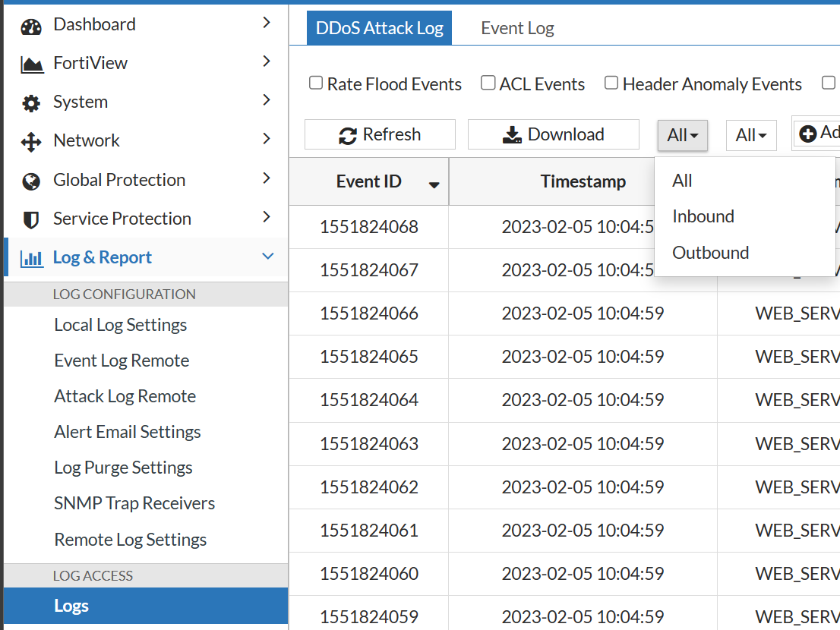
Task: Click the Global Protection globe icon
Action: pyautogui.click(x=30, y=179)
